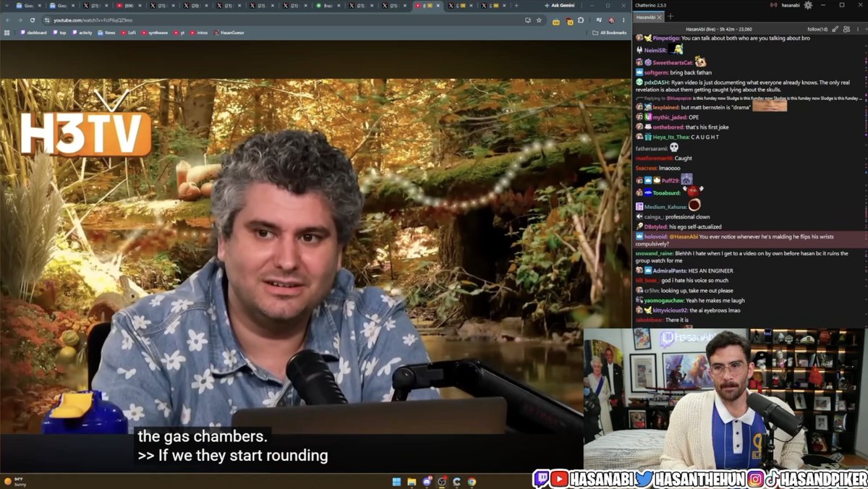Open the yt bookmark
868x489 pixels.
click(179, 33)
